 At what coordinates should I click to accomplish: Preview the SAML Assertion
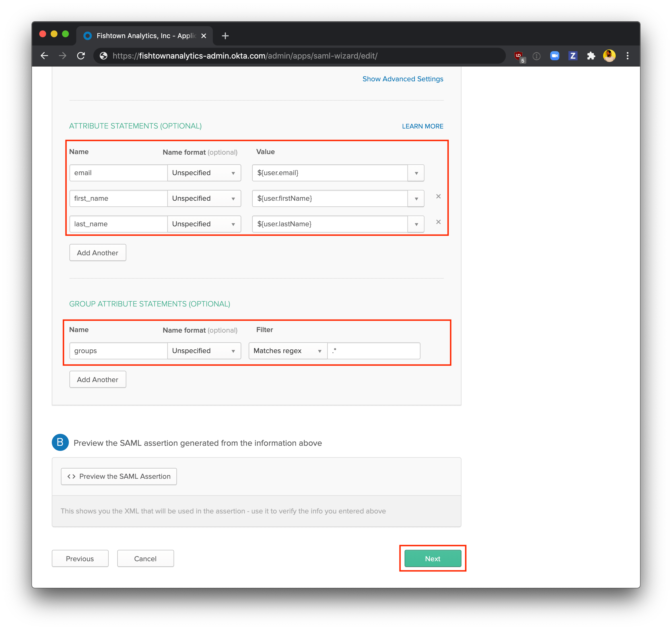[x=118, y=476]
